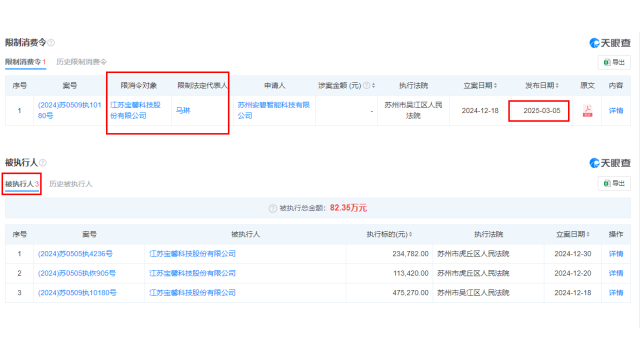Sort consumption orders by 立案日期
Screen dimensions: 640x360
[496, 85]
